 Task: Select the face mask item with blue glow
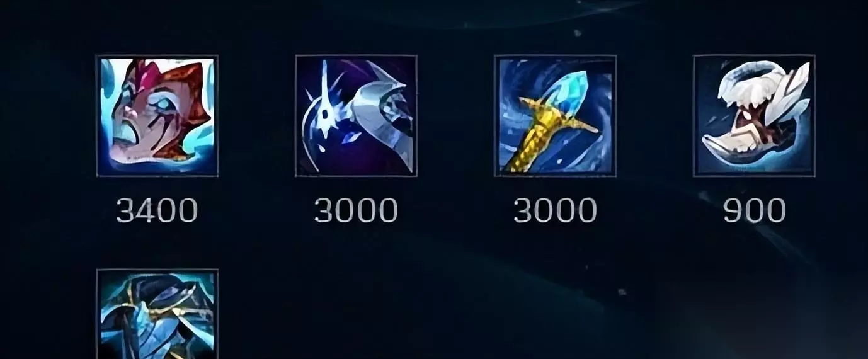[157, 116]
